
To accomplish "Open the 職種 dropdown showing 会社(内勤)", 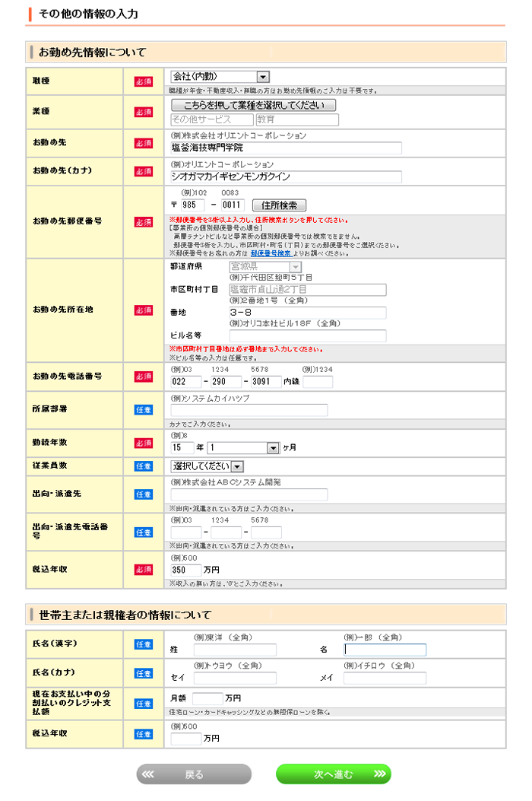I will 220,77.
